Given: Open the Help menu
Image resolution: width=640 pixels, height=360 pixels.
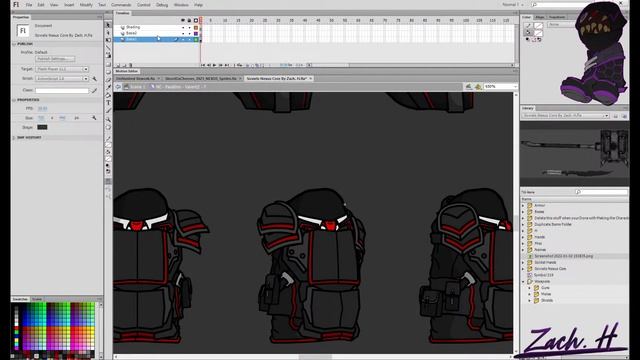Looking at the screenshot, I should pyautogui.click(x=198, y=5).
